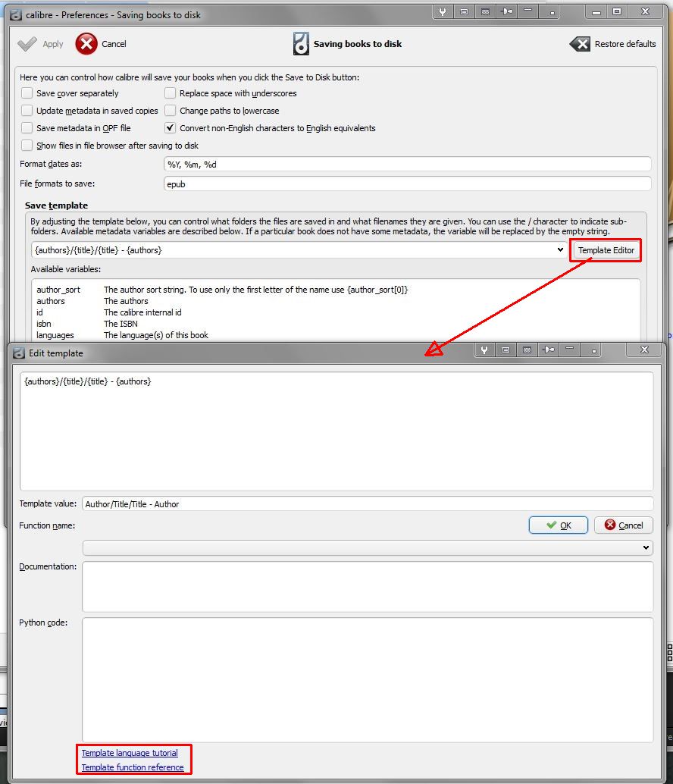Click the Format dates as input field
This screenshot has height=784, width=673.
tap(407, 164)
